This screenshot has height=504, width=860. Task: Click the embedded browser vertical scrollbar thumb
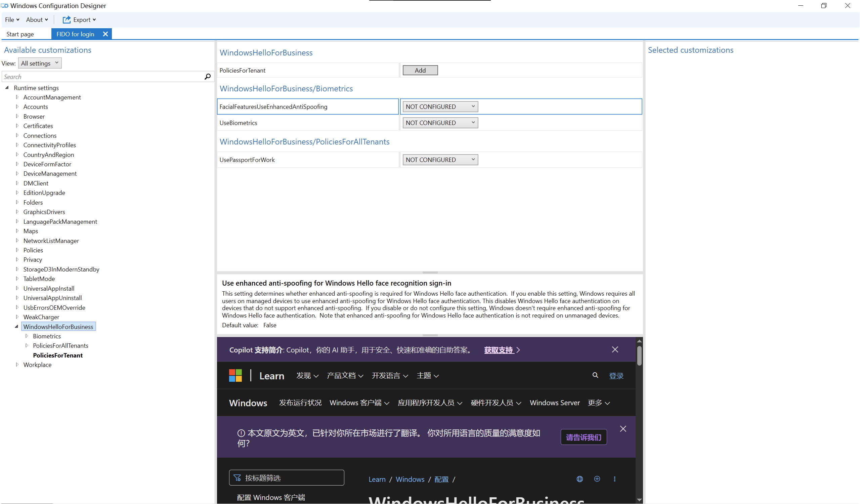[639, 355]
